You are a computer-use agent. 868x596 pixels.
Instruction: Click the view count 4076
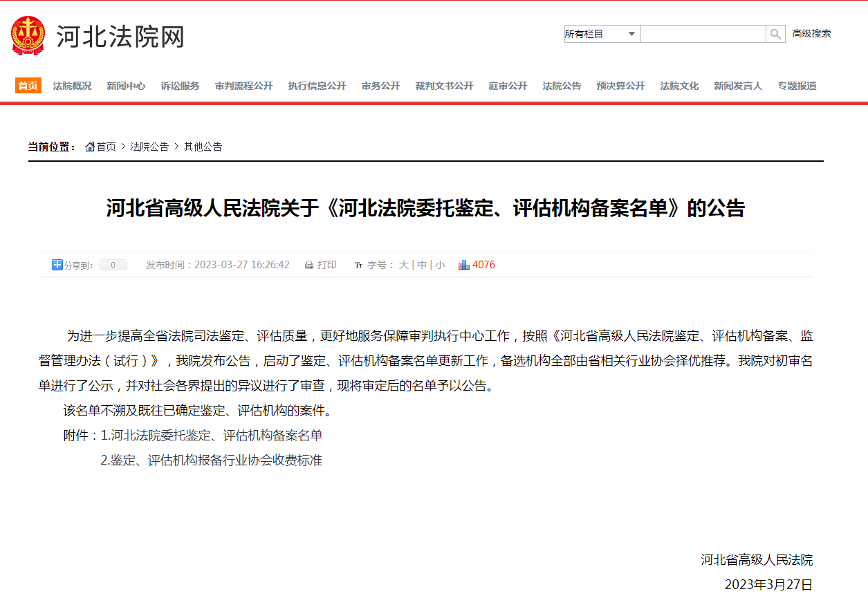pos(483,265)
